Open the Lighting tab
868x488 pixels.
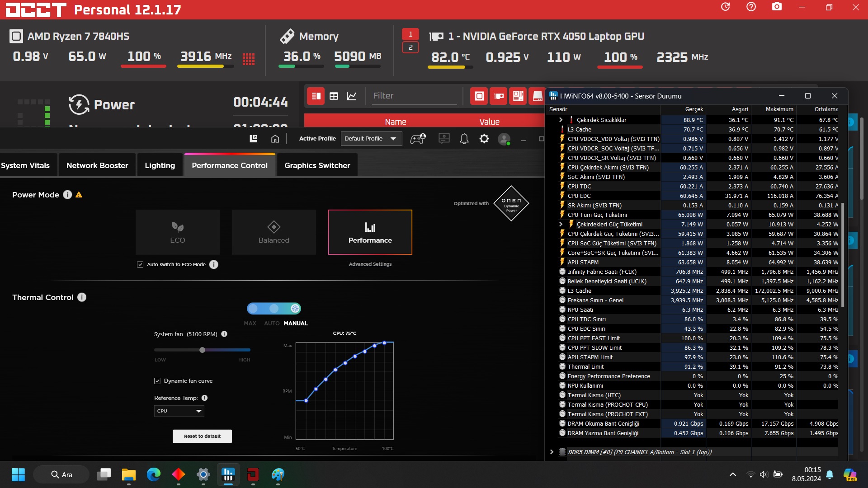(160, 165)
